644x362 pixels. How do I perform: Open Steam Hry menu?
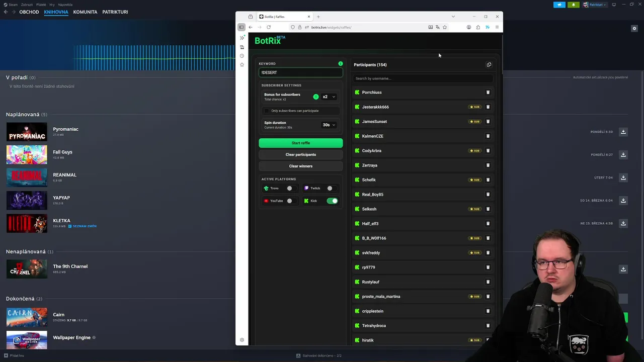click(52, 5)
